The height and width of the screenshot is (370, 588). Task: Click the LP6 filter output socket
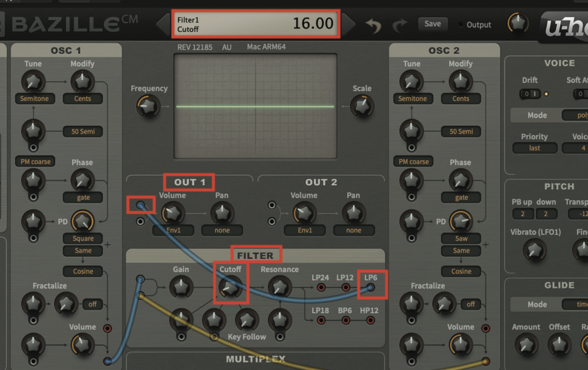tap(371, 288)
